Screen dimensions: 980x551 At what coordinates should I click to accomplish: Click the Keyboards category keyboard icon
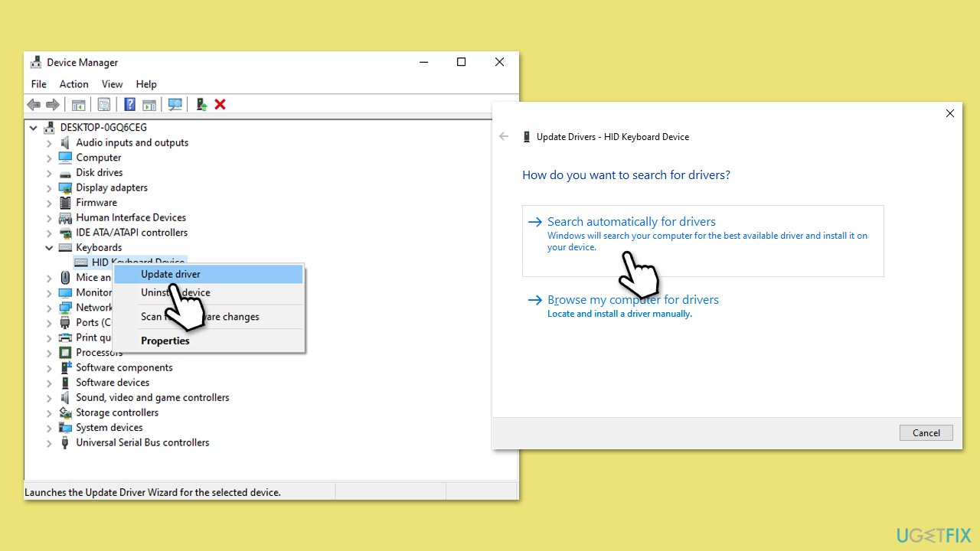click(x=66, y=248)
